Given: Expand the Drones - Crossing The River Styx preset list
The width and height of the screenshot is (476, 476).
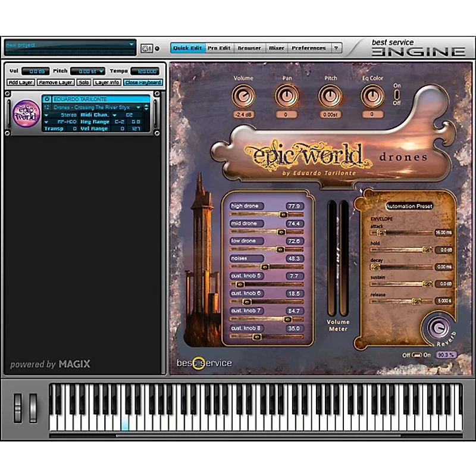Looking at the screenshot, I should (139, 107).
